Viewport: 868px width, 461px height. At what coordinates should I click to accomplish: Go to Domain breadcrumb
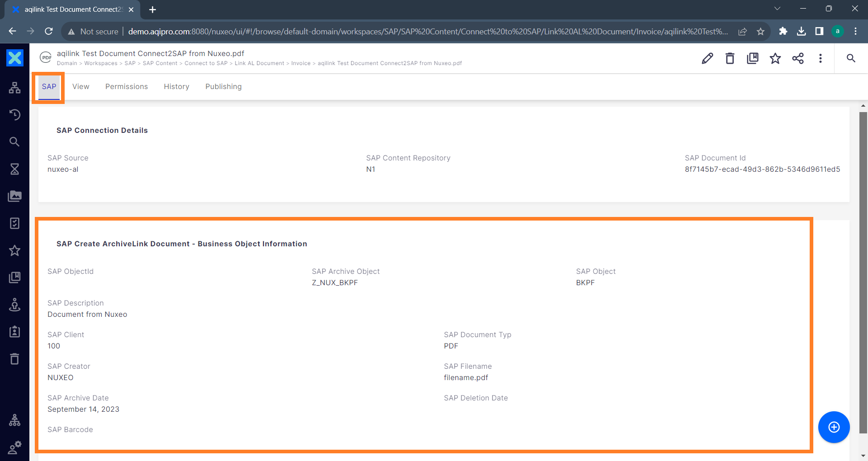click(x=67, y=63)
